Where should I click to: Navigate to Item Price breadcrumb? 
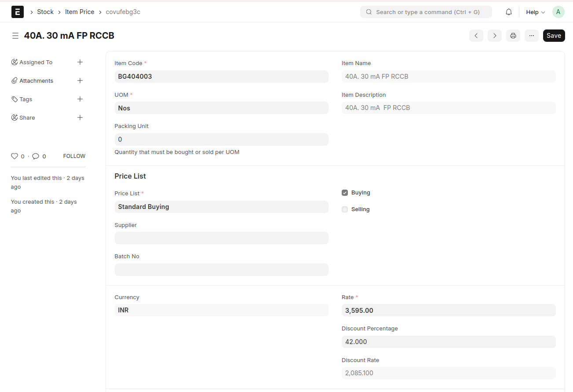pyautogui.click(x=80, y=12)
